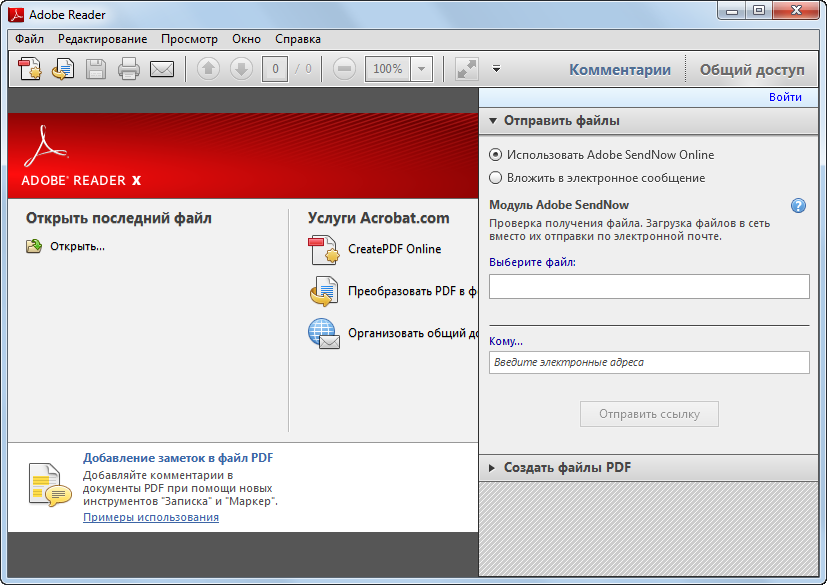
Task: Click the Преобразовать PDF text link
Action: coord(412,291)
